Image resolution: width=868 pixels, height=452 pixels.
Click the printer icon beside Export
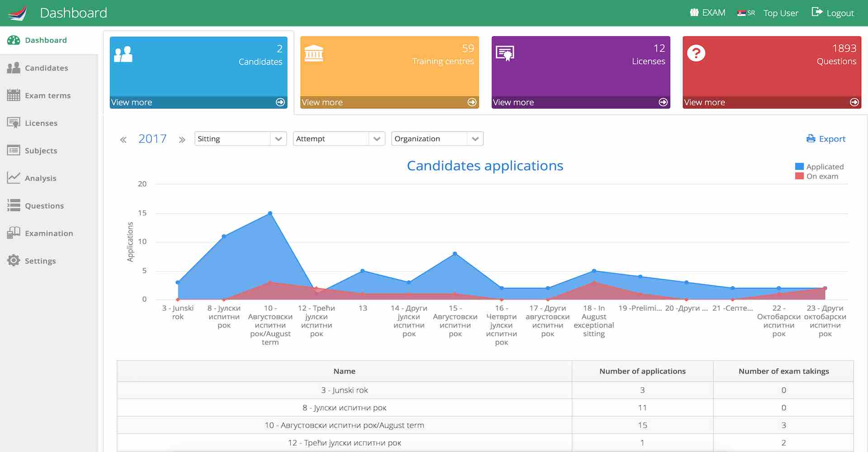(x=811, y=139)
